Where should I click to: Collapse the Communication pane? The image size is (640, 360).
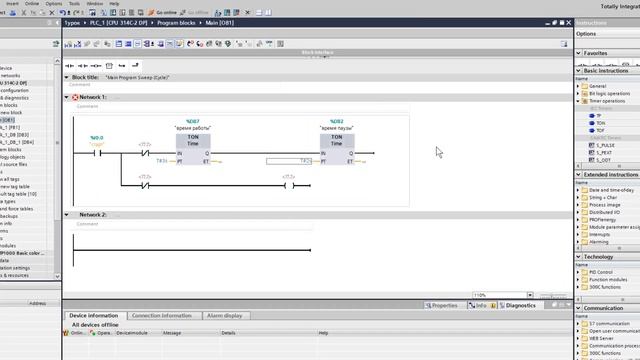click(578, 308)
